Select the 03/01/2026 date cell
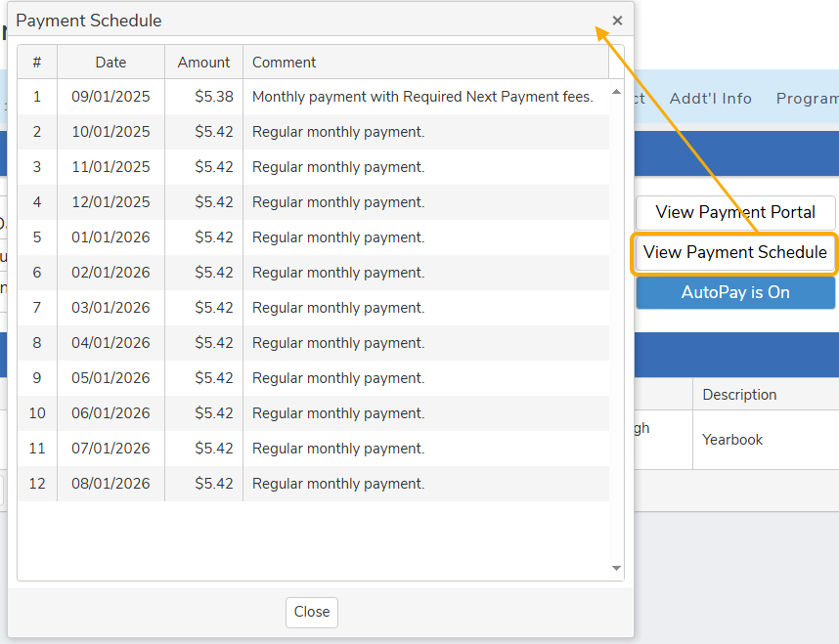839x644 pixels. pyautogui.click(x=110, y=308)
